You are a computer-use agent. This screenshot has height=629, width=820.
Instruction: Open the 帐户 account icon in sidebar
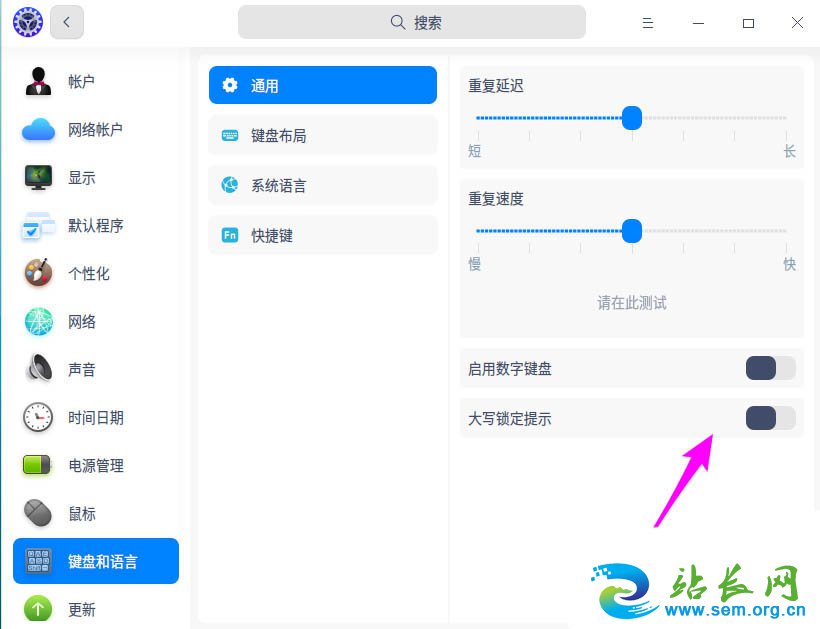click(38, 81)
